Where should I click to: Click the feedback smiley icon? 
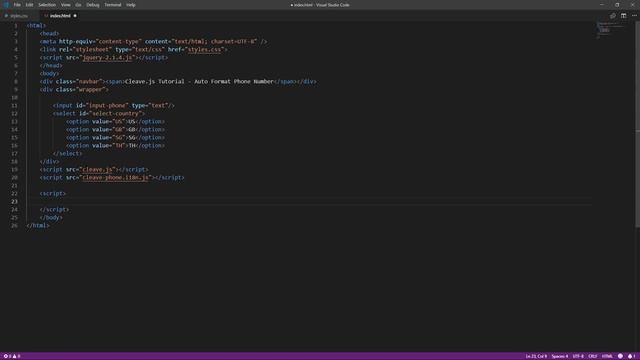pyautogui.click(x=620, y=356)
